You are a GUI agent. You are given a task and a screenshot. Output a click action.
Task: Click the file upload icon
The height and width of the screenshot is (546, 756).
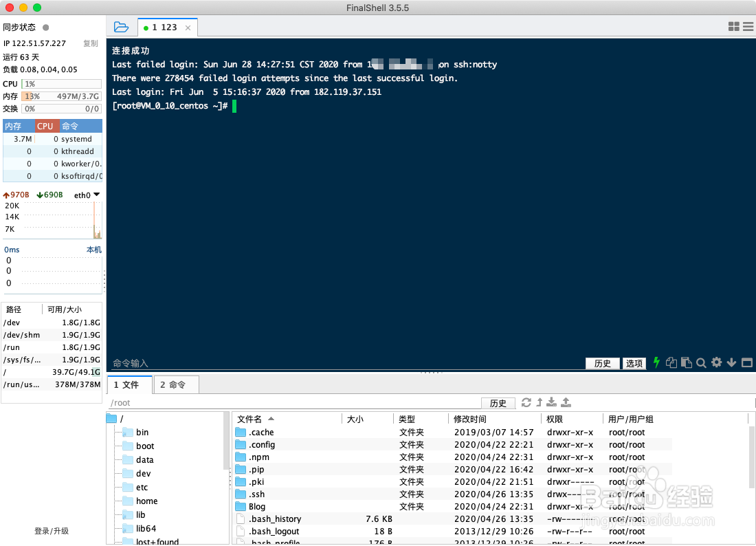tap(566, 402)
